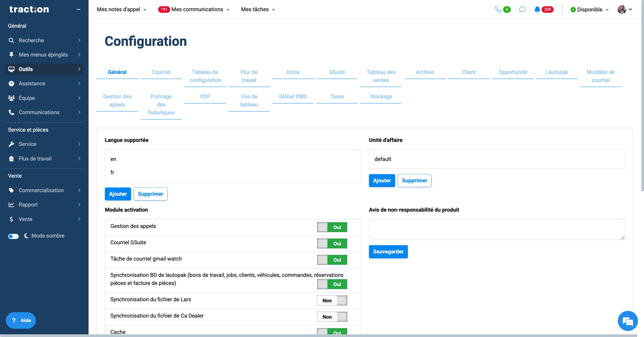Toggle Mode sombre switch

pos(13,236)
